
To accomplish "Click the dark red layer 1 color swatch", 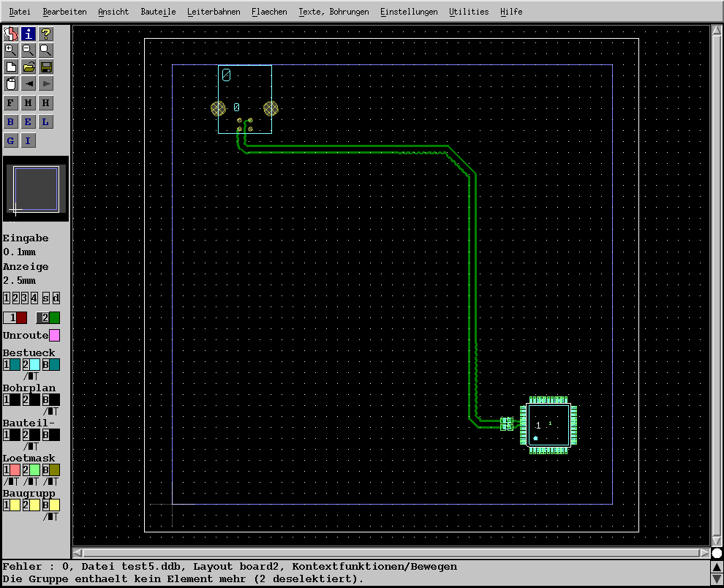I will (22, 318).
